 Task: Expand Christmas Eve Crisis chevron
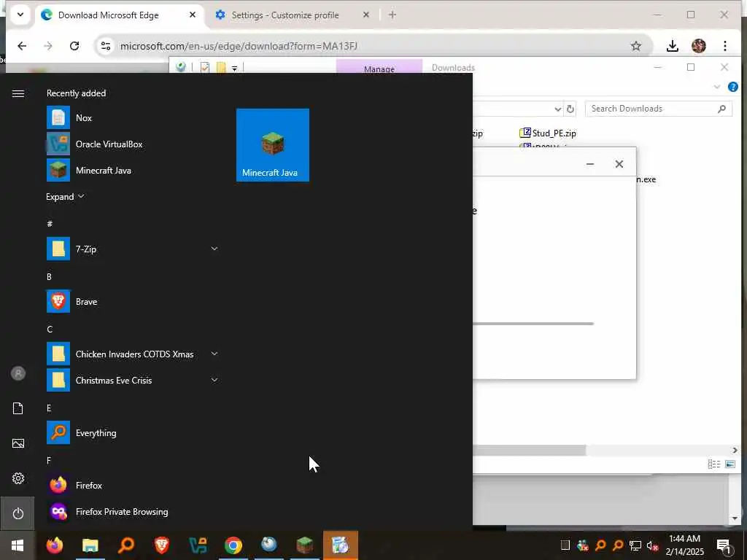tap(214, 380)
